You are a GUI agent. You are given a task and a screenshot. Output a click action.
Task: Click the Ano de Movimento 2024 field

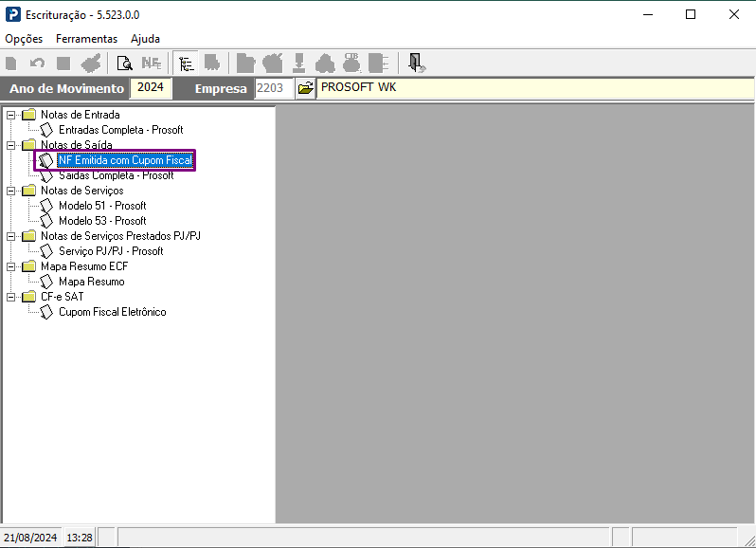[x=151, y=88]
